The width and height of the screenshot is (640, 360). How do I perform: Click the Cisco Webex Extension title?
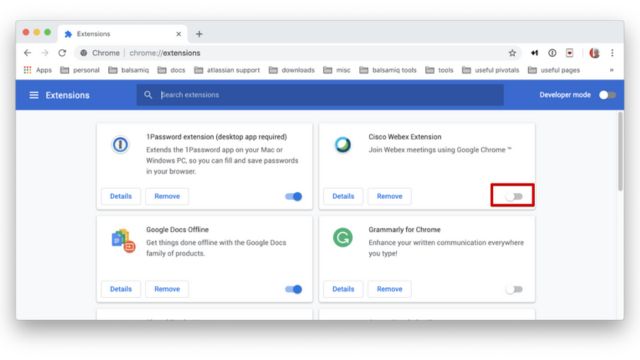click(405, 137)
